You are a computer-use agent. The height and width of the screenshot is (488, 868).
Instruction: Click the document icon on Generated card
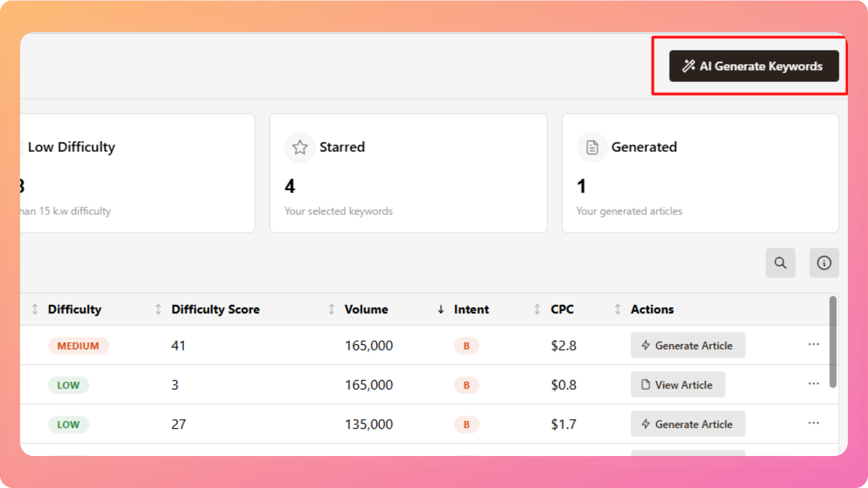592,147
